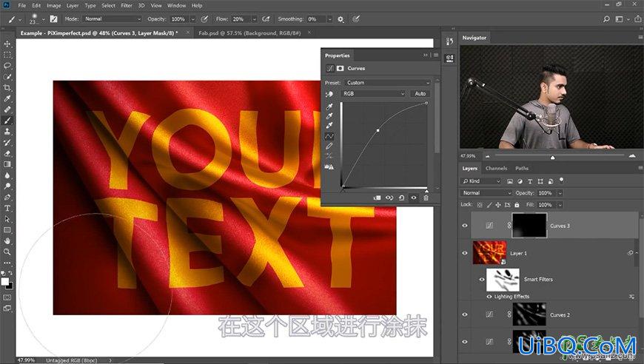Screen dimensions: 644x364
Task: Toggle lock transparent pixels
Action: [x=480, y=205]
